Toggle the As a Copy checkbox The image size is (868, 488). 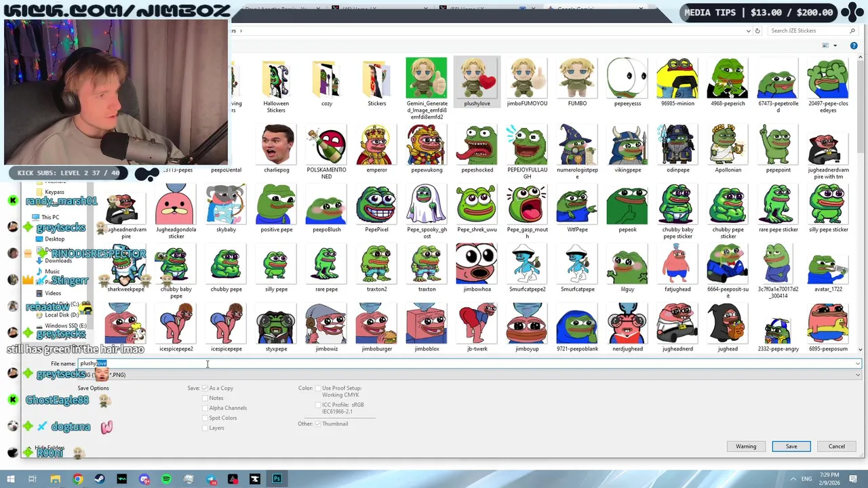pyautogui.click(x=205, y=388)
